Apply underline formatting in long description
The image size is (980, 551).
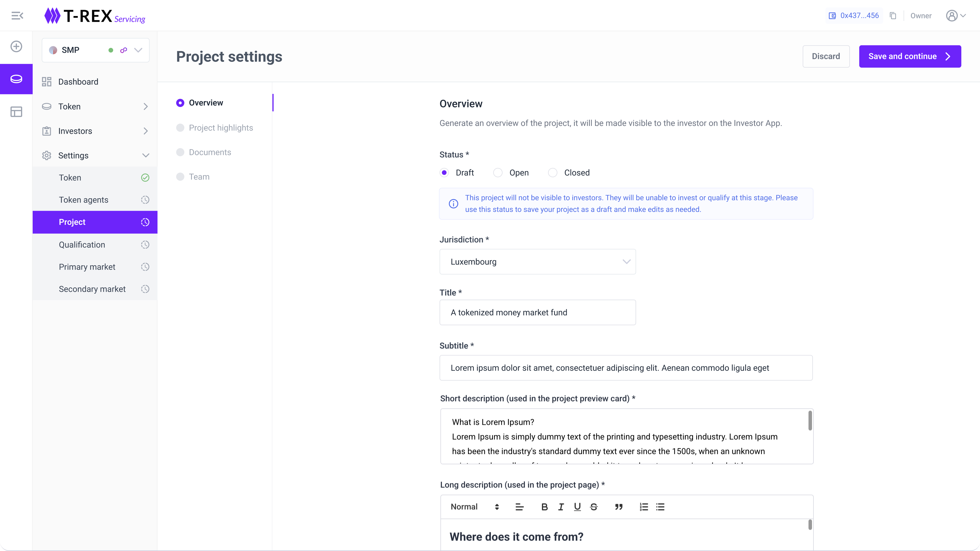[577, 507]
